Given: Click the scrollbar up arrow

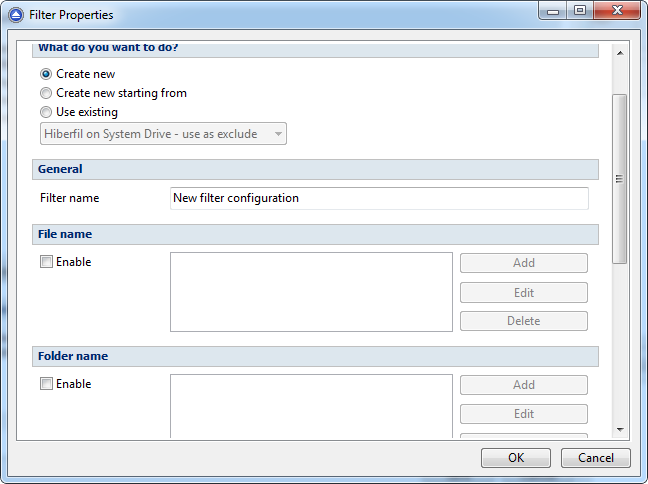Looking at the screenshot, I should tap(620, 53).
